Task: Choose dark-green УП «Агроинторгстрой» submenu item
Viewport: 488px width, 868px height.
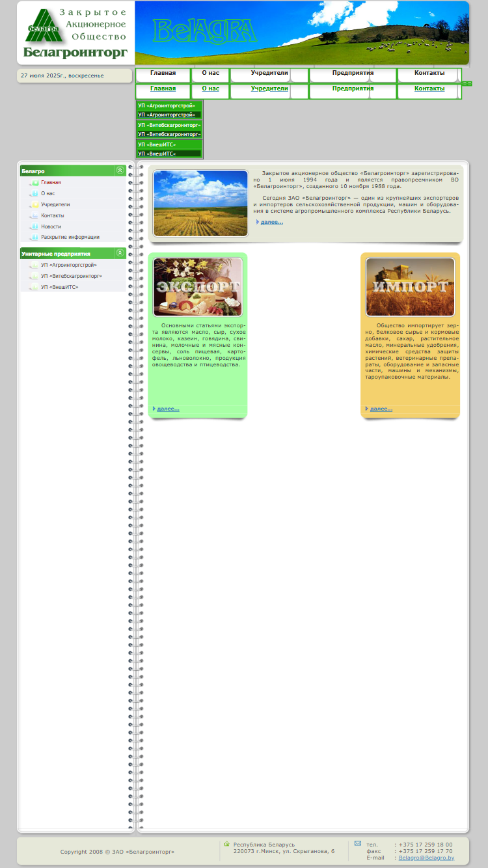Action: click(x=169, y=115)
